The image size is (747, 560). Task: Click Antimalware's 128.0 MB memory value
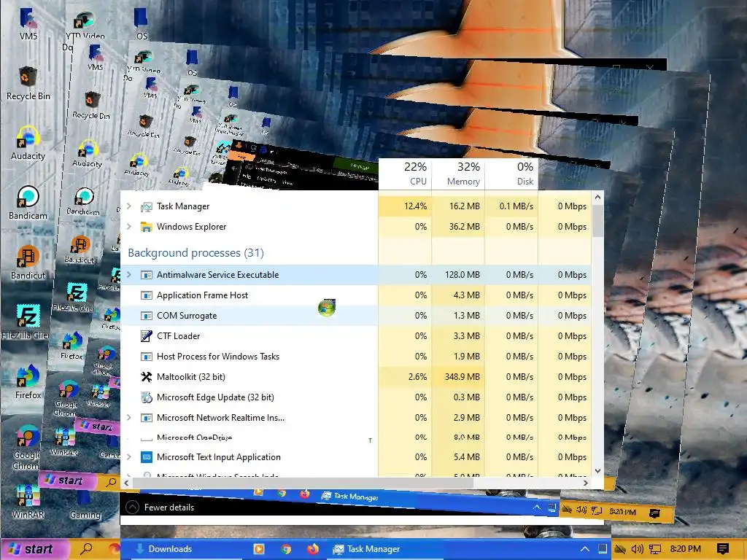(x=462, y=275)
